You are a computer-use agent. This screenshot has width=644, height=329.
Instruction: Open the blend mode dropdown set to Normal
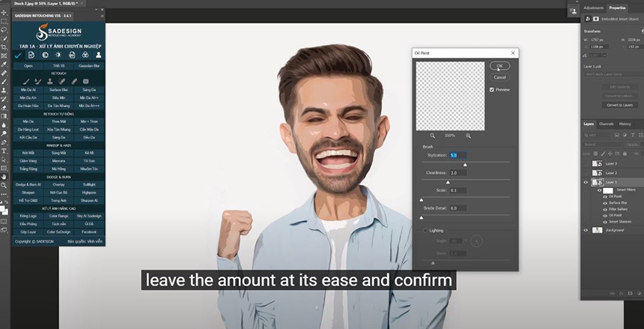(x=599, y=144)
